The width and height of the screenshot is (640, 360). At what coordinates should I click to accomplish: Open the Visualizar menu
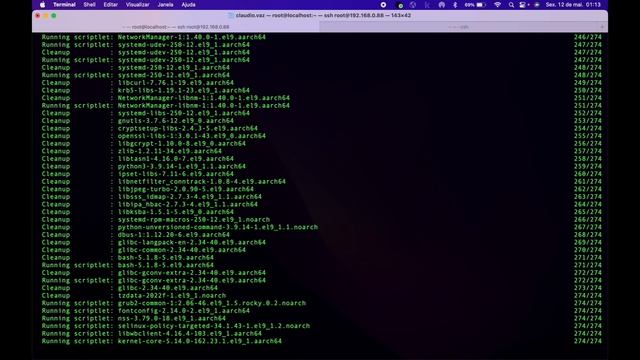pyautogui.click(x=137, y=5)
